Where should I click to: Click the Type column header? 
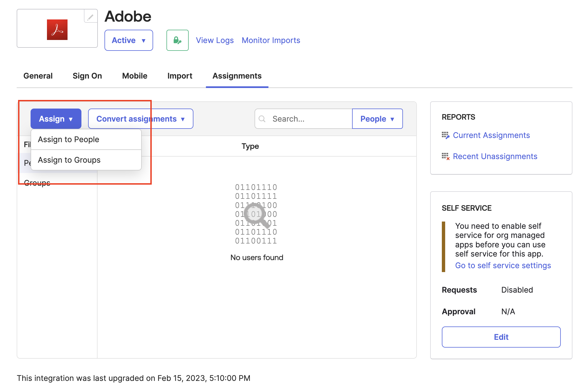click(250, 146)
